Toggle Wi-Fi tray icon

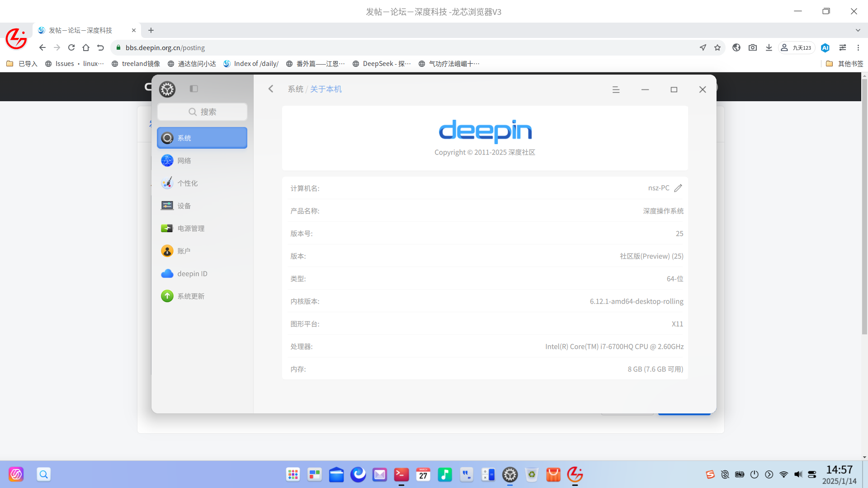click(x=783, y=474)
